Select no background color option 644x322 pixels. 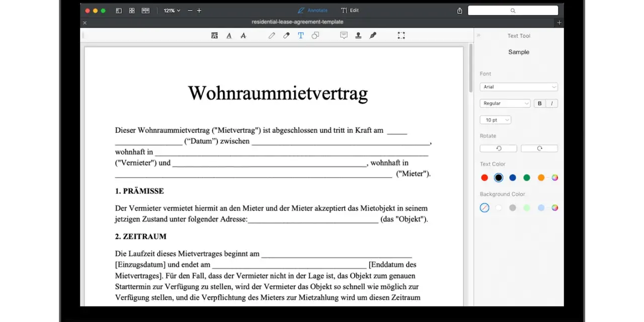[x=485, y=208]
